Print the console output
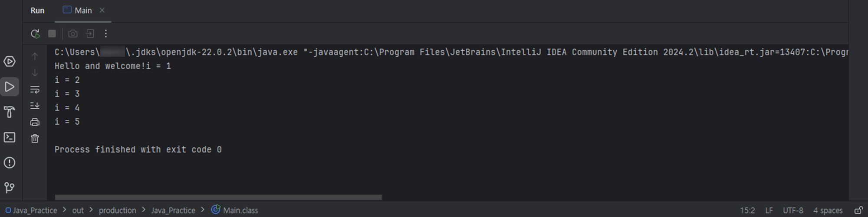The width and height of the screenshot is (868, 217). pos(35,122)
